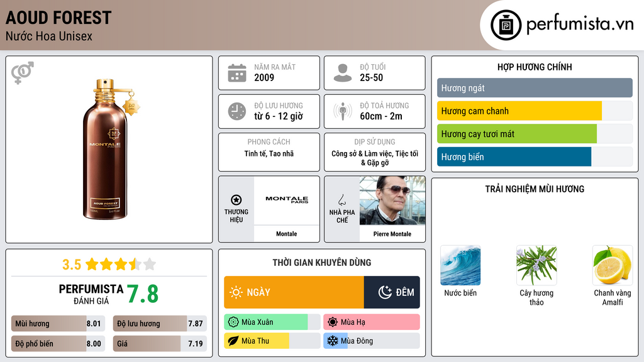Click the sillage icon beside Độ toả hương

pyautogui.click(x=343, y=111)
